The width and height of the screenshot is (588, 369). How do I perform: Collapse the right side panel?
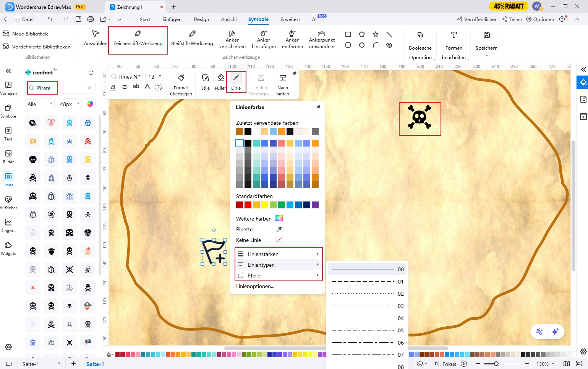tap(583, 69)
